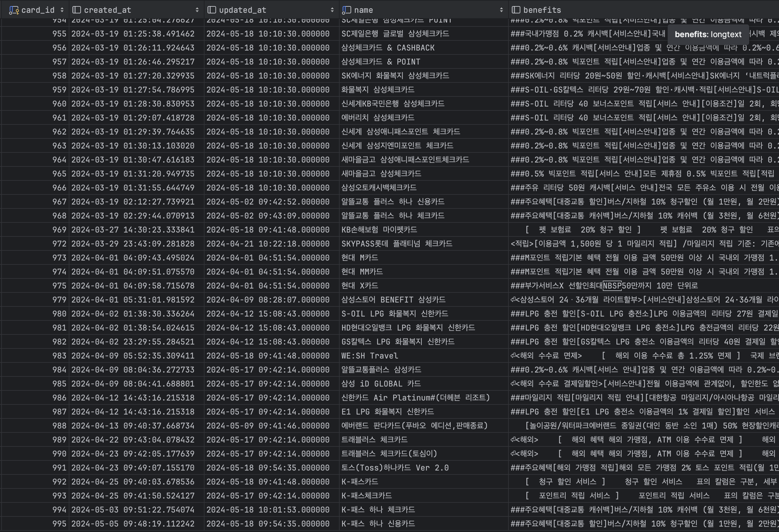Select row with card_id 995
Image resolution: width=779 pixels, height=532 pixels.
point(59,523)
